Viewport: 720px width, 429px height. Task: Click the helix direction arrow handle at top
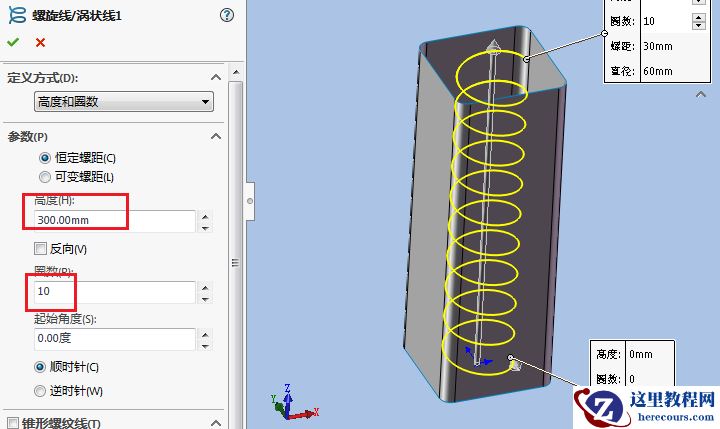[493, 46]
